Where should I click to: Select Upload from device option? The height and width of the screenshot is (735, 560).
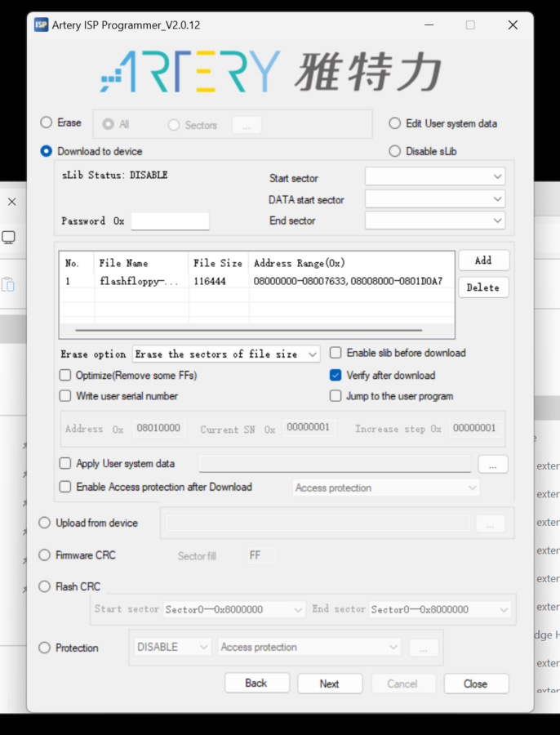pyautogui.click(x=45, y=523)
